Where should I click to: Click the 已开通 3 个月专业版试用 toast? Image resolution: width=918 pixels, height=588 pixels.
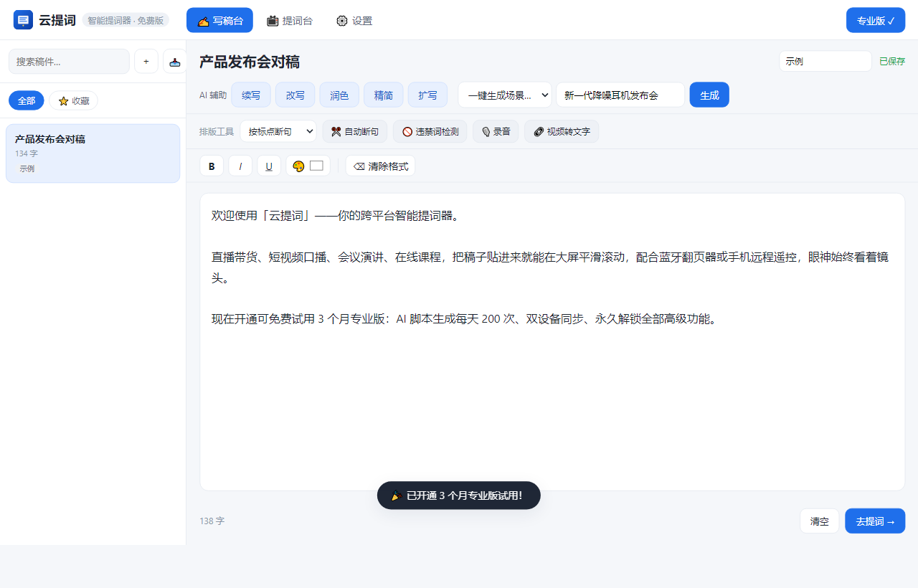[459, 495]
